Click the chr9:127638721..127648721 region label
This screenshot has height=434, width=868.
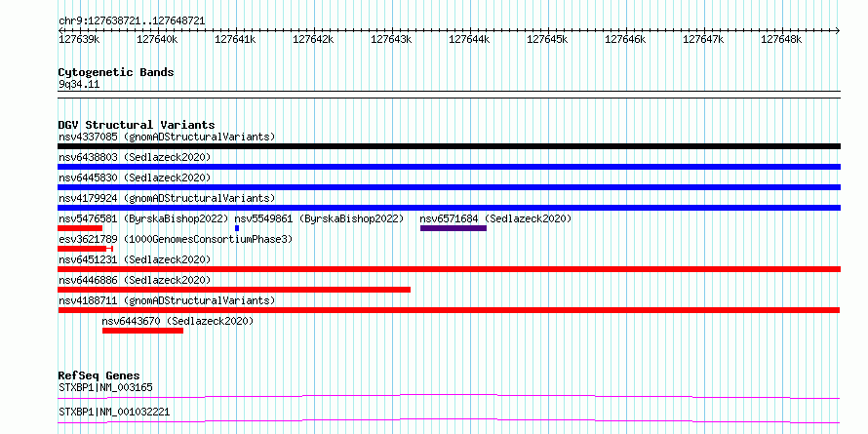[x=132, y=21]
